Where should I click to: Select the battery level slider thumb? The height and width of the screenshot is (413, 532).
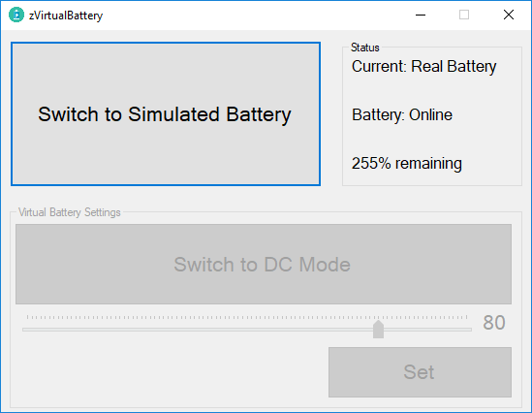tap(378, 329)
